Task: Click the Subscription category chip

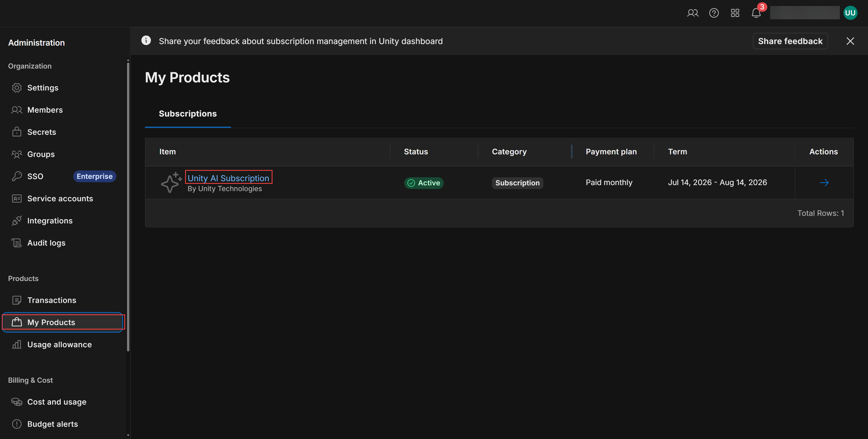Action: point(517,183)
